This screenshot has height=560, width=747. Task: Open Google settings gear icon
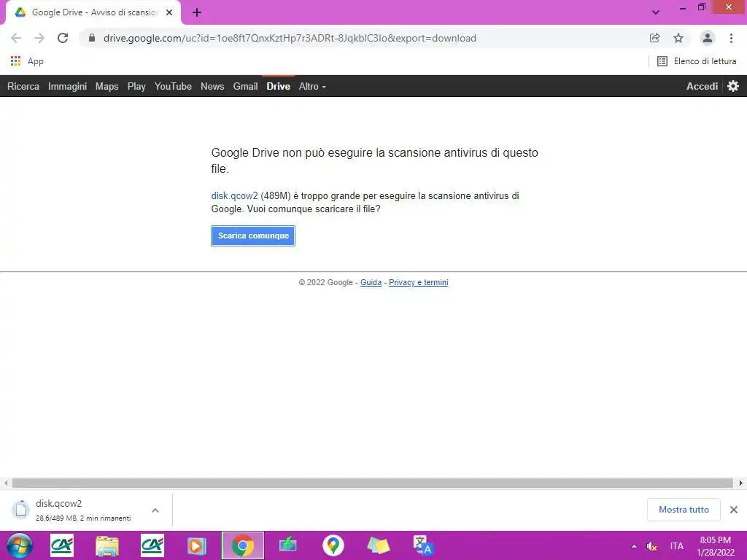(x=733, y=86)
